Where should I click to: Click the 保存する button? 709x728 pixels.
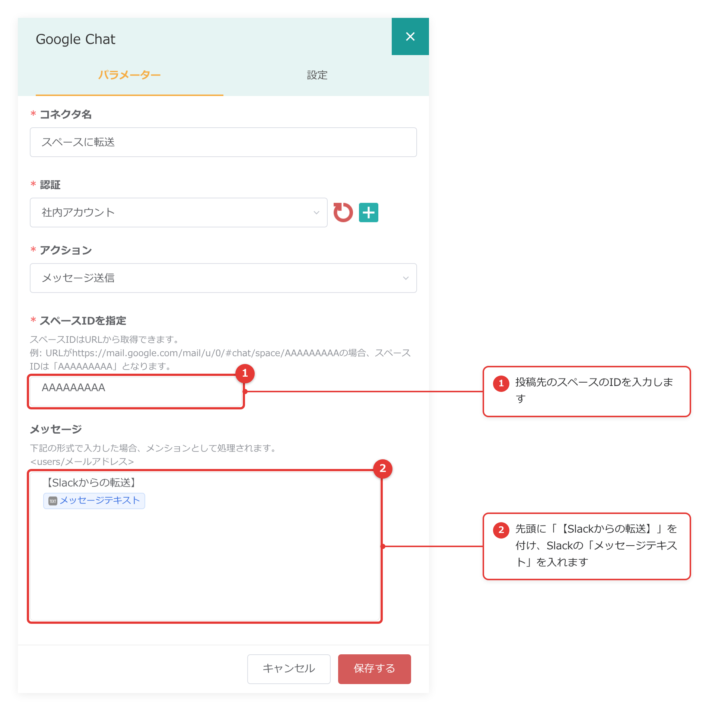pyautogui.click(x=375, y=669)
